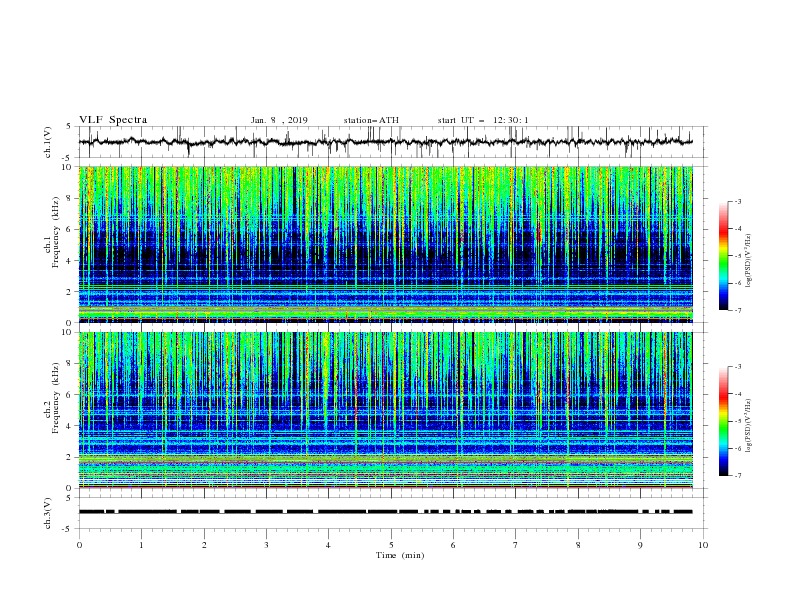Click the ch.2 spectrogram color scale bar
Screen dimensions: 792x612
coord(723,421)
